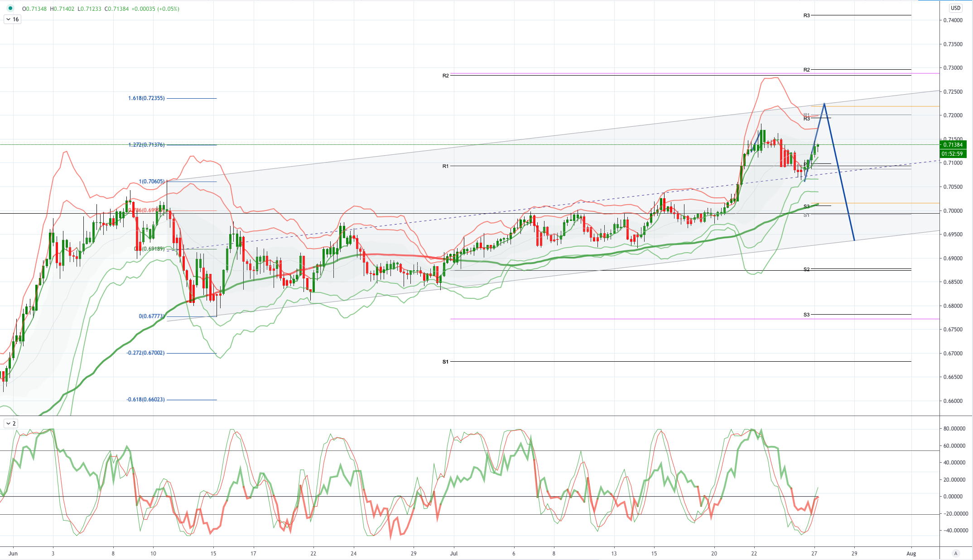Select the -0.272(0.67002) Fibonacci level label
973x560 pixels.
tap(145, 353)
